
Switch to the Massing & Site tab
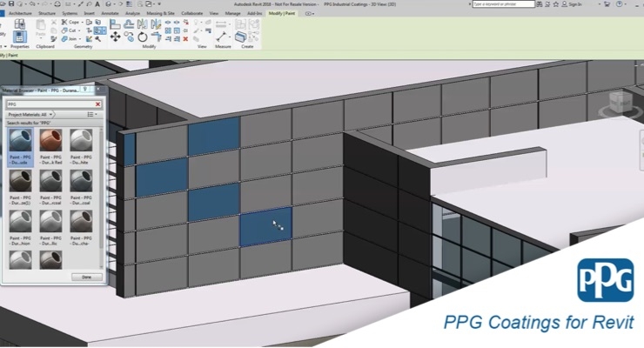click(160, 14)
